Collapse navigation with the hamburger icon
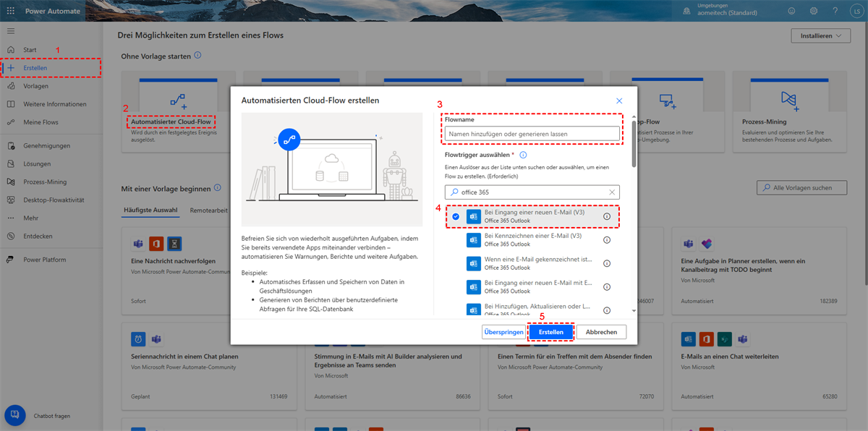 (x=10, y=31)
